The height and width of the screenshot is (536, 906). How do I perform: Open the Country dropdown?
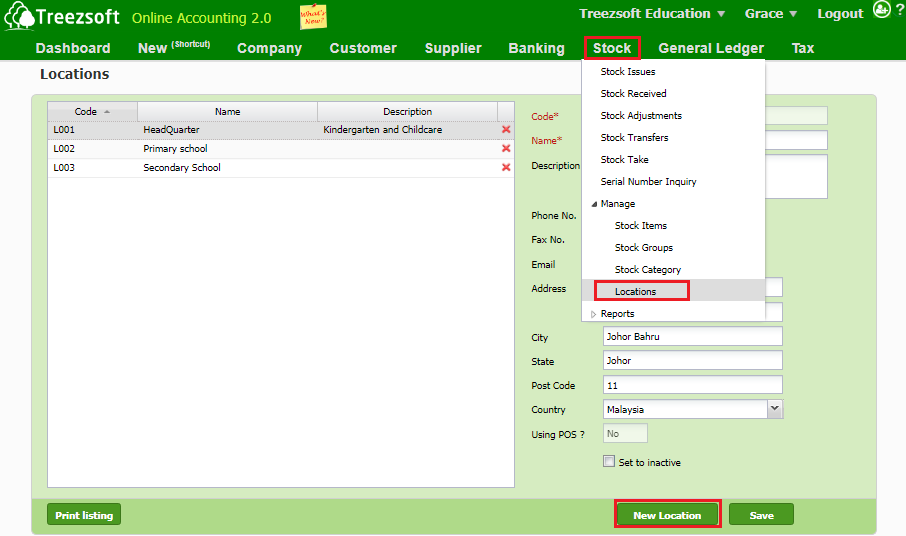click(x=774, y=409)
